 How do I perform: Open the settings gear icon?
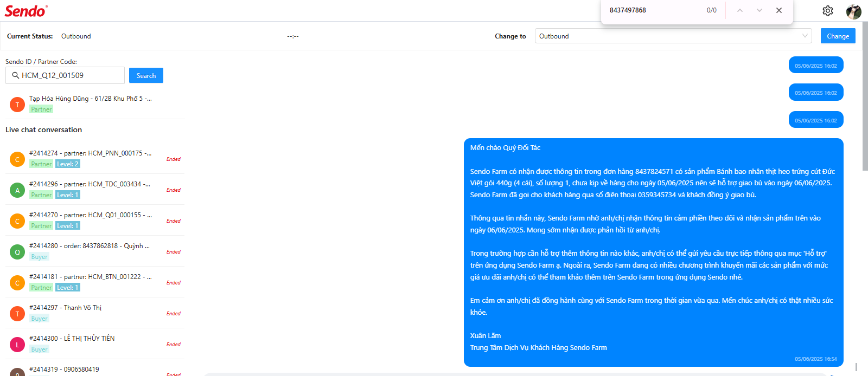click(x=827, y=11)
